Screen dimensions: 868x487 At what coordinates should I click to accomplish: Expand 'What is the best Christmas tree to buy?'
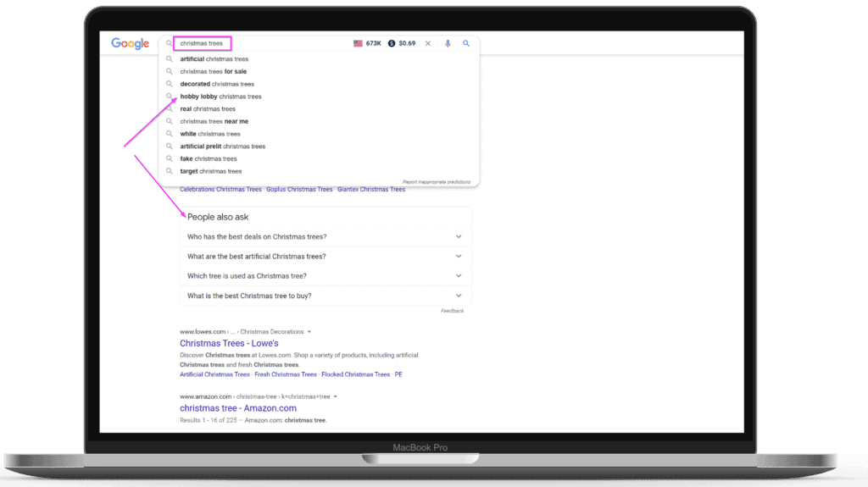325,296
